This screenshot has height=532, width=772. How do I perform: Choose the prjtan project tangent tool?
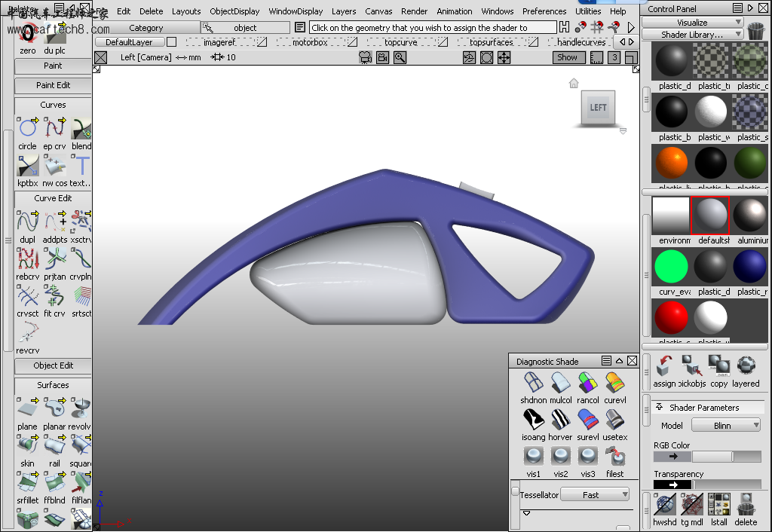54,259
